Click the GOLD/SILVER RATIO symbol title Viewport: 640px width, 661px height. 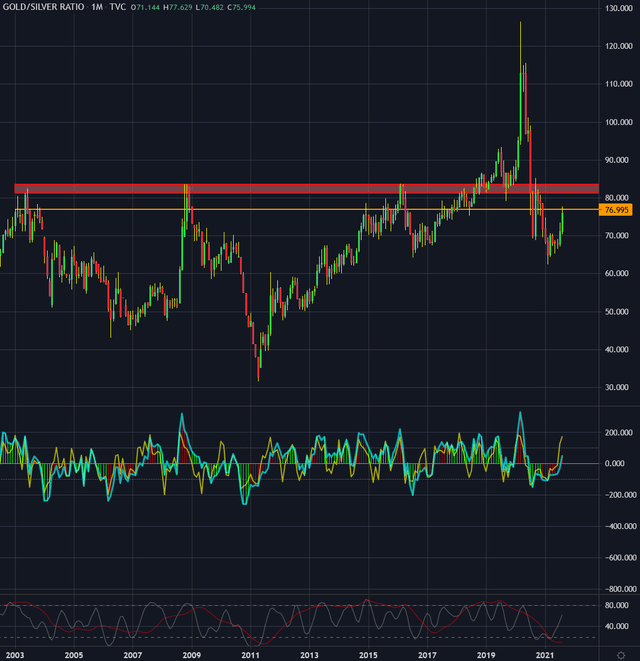coord(43,7)
